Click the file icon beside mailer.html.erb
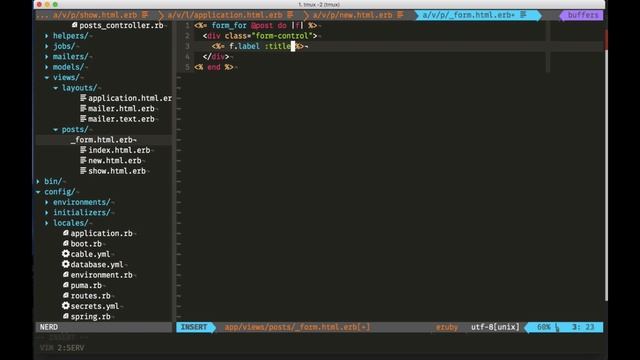Screen dimensions: 640x360 83,109
